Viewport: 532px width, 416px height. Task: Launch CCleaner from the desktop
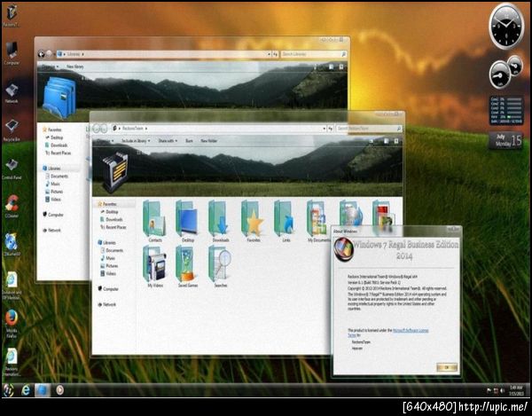click(12, 206)
